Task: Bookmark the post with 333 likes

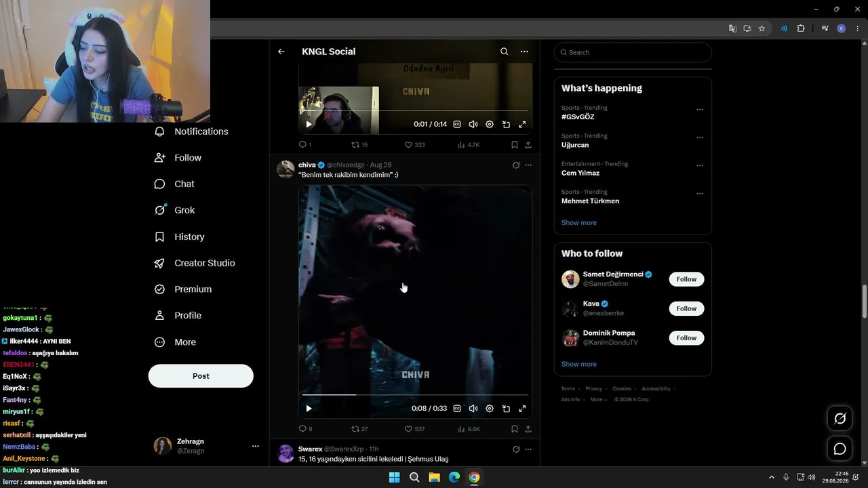Action: pos(515,144)
